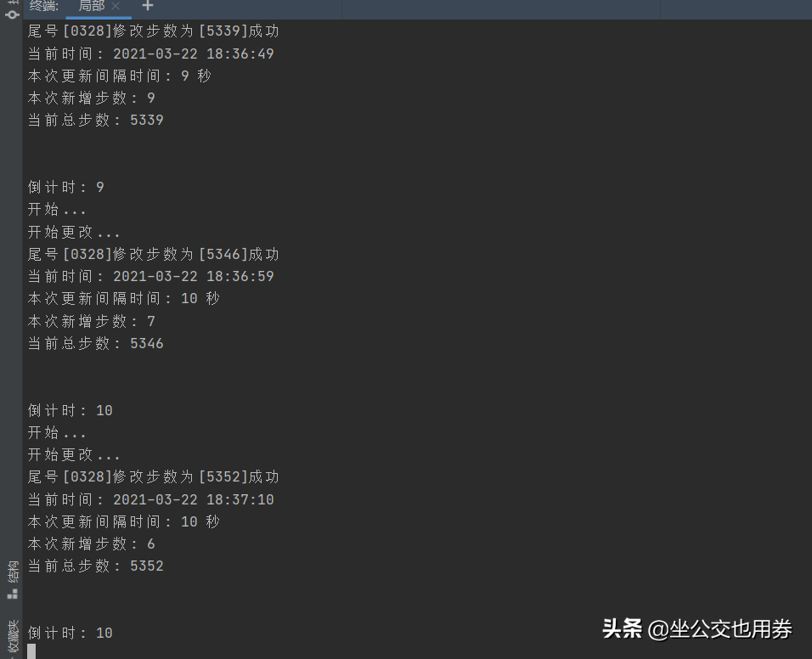Click the line 当前总步数: 5346

point(96,343)
